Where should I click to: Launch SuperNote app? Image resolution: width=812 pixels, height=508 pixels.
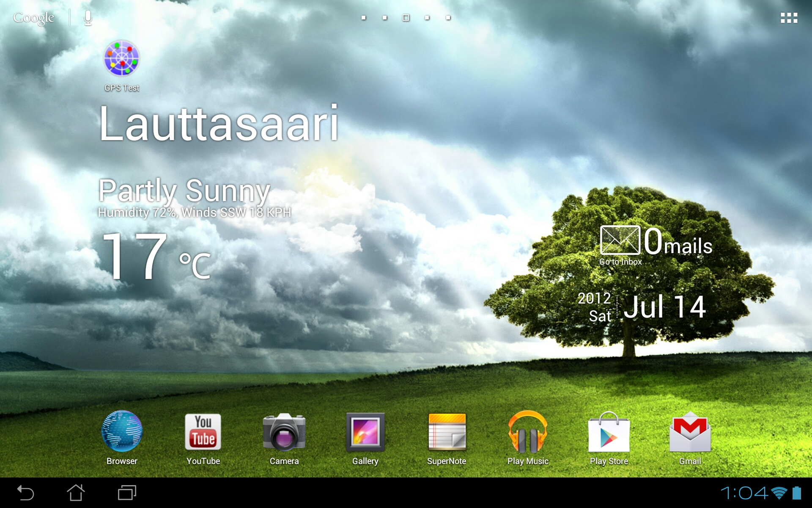pyautogui.click(x=447, y=432)
